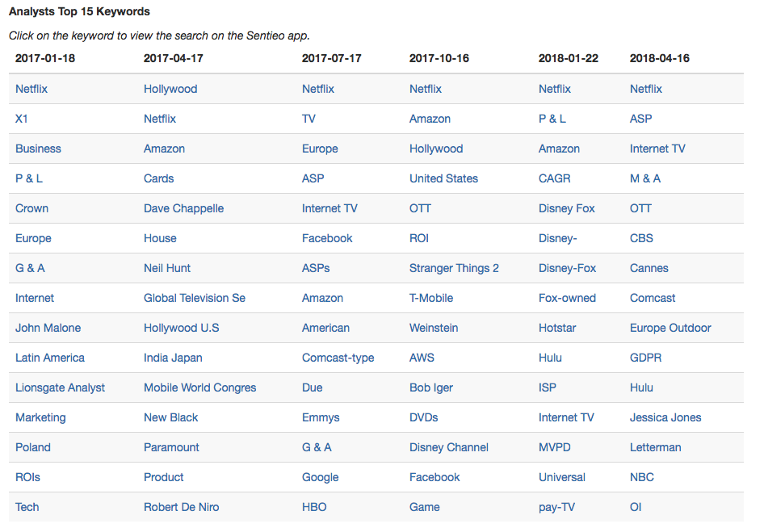The width and height of the screenshot is (764, 532).
Task: Open the Global Television Se keyword
Action: pos(195,298)
